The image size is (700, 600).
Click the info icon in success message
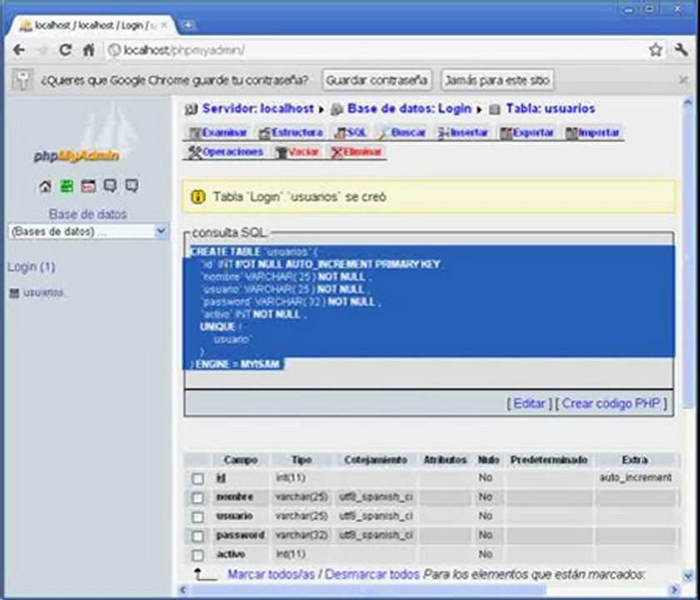tap(197, 197)
